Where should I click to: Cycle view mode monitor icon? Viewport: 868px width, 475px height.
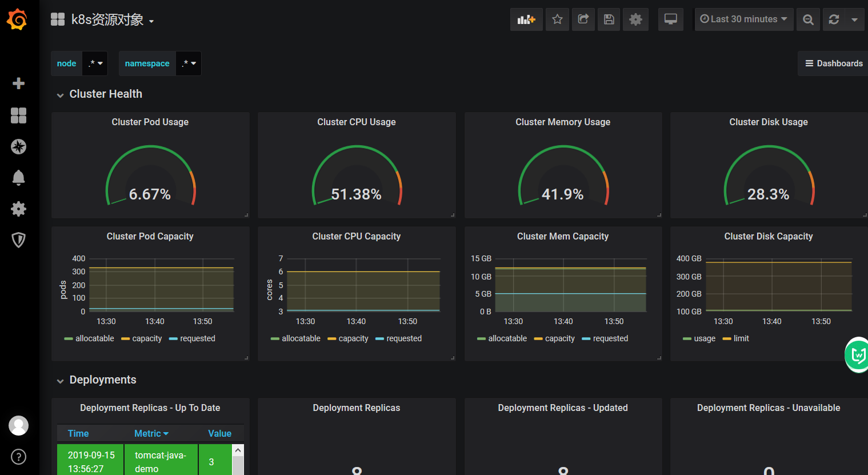pos(671,19)
